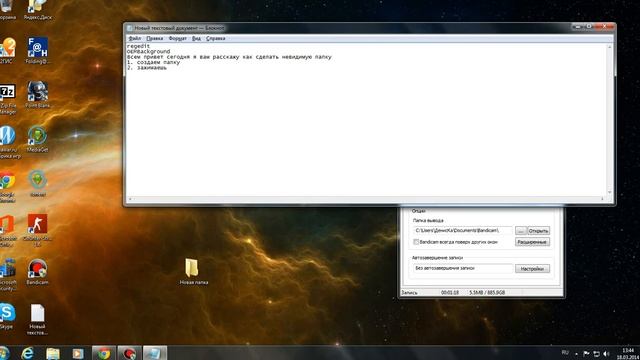640x360 pixels.
Task: Select the new text document desktop icon
Action: (x=38, y=319)
